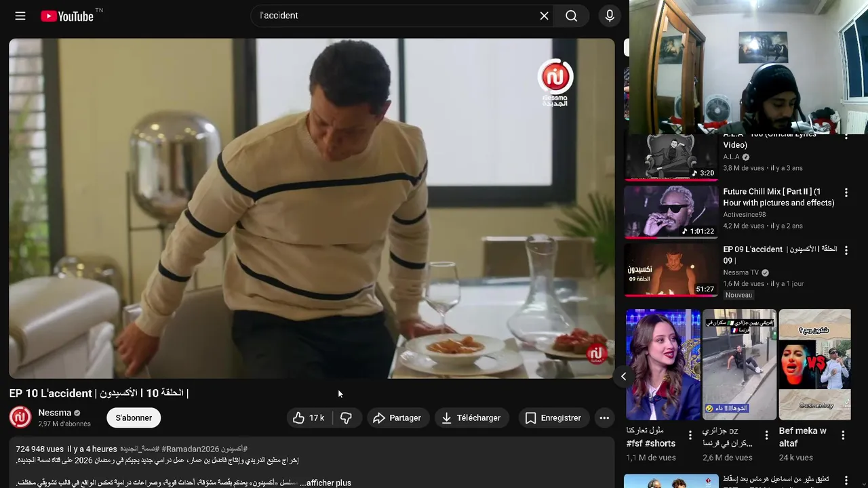Open the dz short thumbnail showing street

click(x=739, y=365)
